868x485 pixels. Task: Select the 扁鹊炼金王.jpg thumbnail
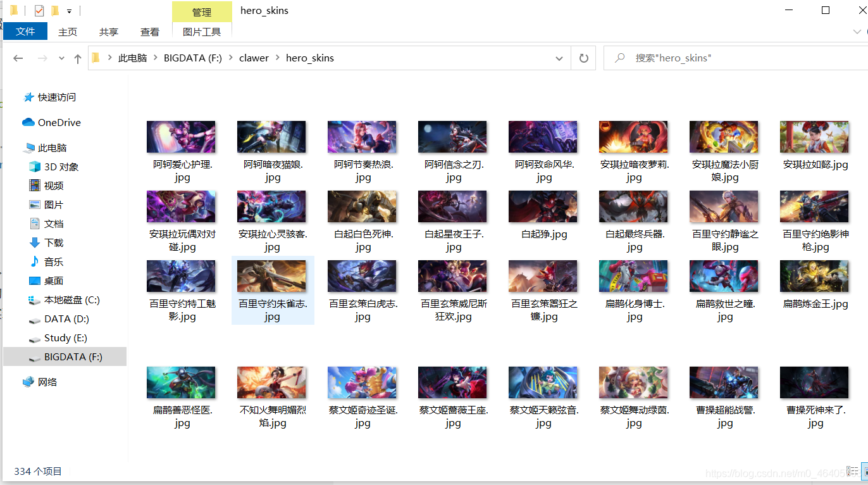[814, 276]
